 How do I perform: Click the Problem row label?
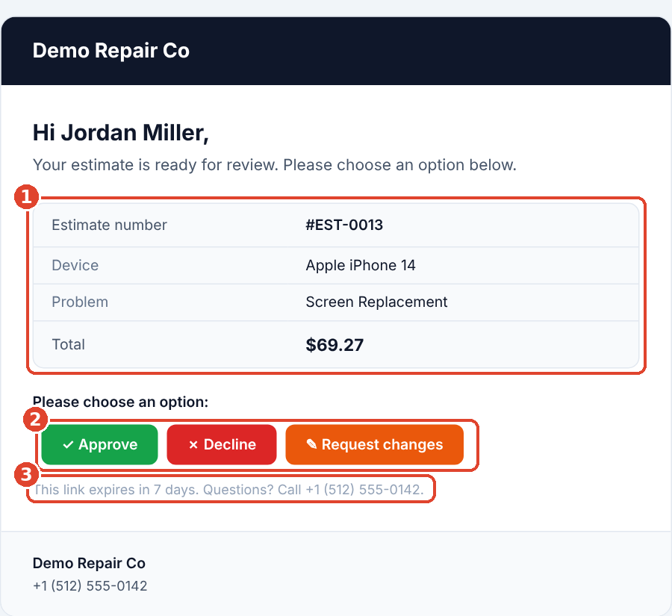pos(80,302)
